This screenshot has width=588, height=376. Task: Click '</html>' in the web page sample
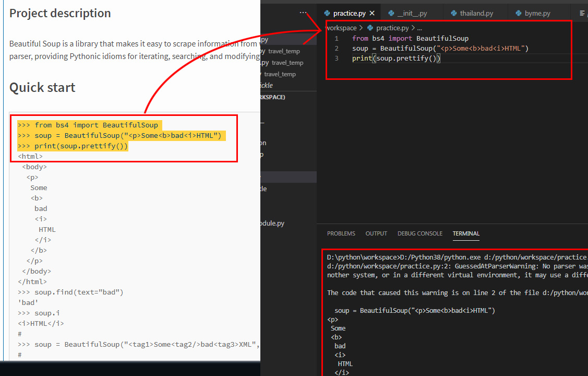(32, 282)
